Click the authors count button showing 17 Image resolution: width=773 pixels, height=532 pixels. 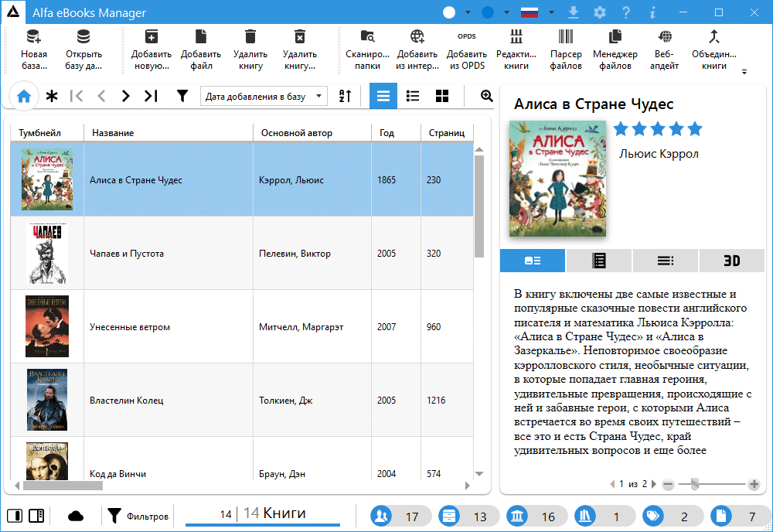click(399, 516)
